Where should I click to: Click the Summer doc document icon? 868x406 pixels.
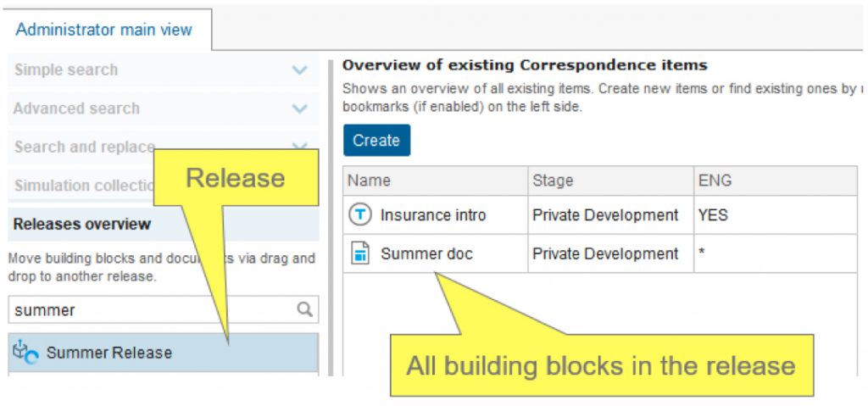(x=359, y=253)
